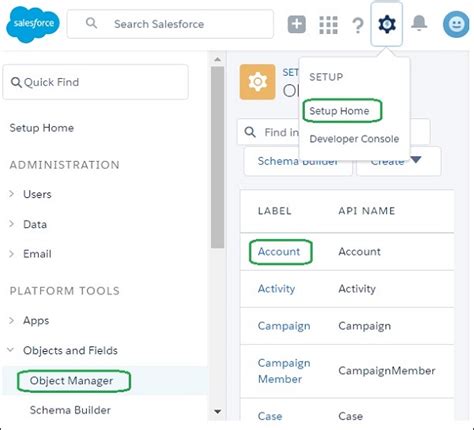Open the user profile avatar

point(456,24)
